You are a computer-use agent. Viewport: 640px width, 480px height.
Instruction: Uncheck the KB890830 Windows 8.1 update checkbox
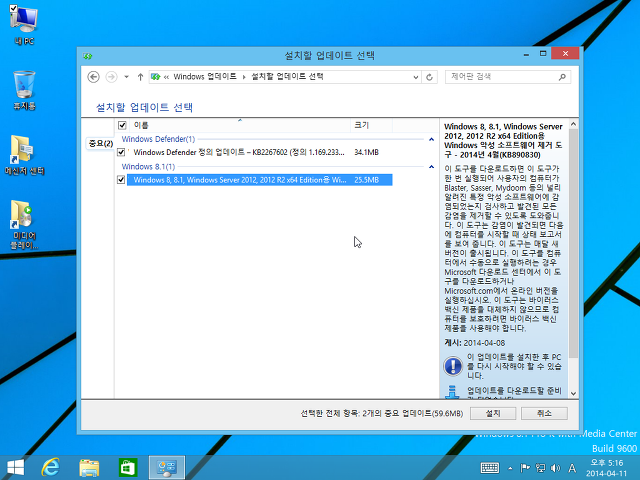point(121,180)
